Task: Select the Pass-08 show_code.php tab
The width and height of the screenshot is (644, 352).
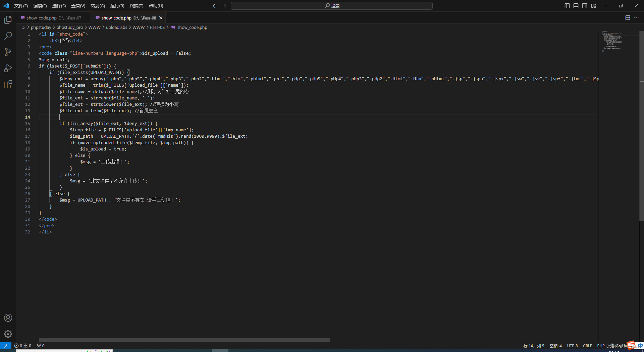Action: (128, 18)
